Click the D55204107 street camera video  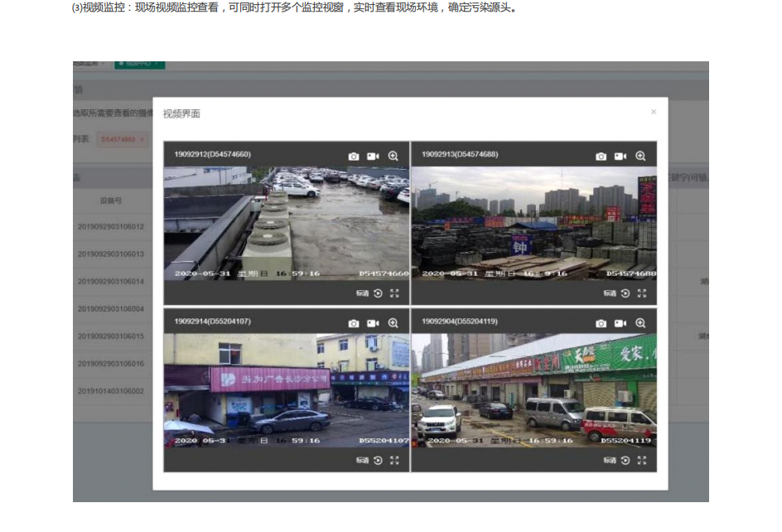[287, 390]
